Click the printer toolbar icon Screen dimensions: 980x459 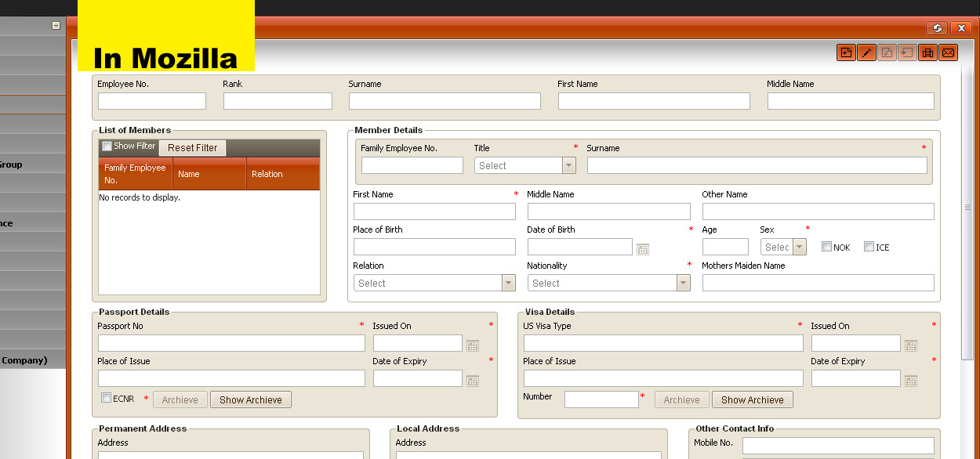click(x=927, y=52)
